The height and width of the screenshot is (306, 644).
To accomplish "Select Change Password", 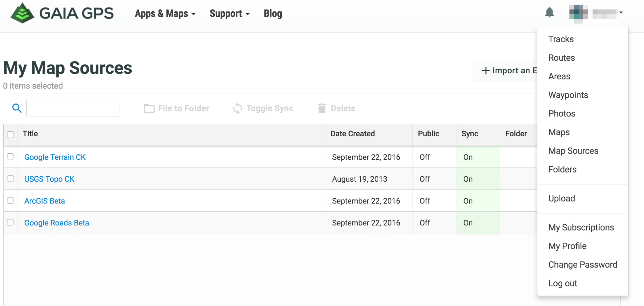I will pyautogui.click(x=583, y=264).
